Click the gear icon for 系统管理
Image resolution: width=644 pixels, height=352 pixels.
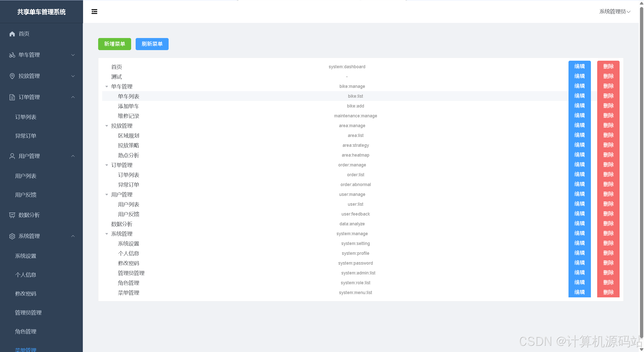[x=12, y=236]
